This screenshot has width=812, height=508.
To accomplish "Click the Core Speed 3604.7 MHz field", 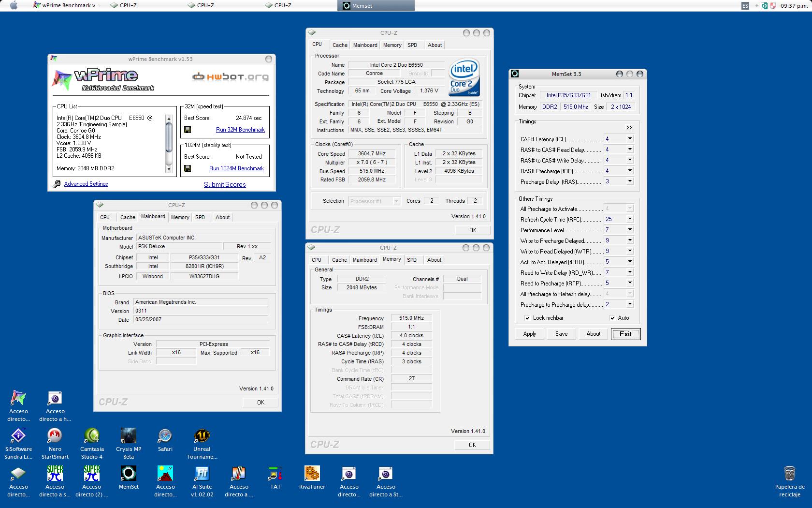I will pos(372,153).
